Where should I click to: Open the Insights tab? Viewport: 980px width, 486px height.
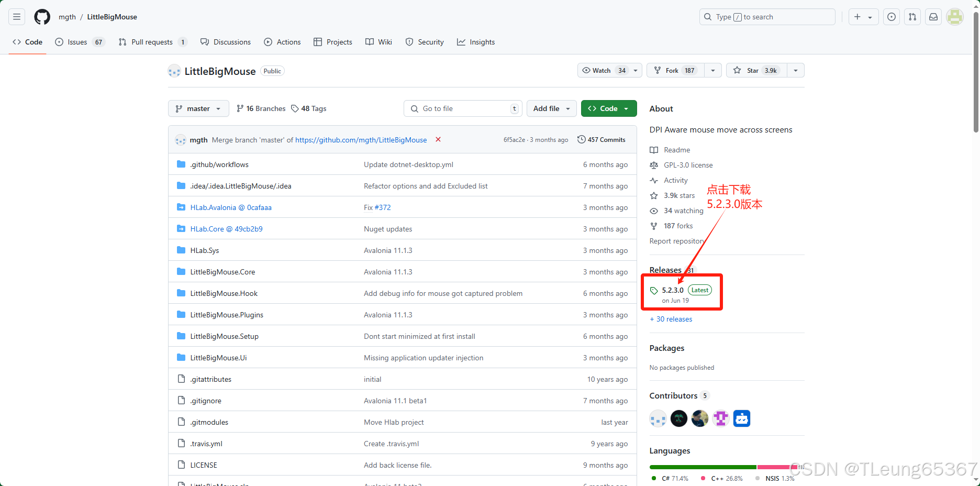click(x=476, y=42)
